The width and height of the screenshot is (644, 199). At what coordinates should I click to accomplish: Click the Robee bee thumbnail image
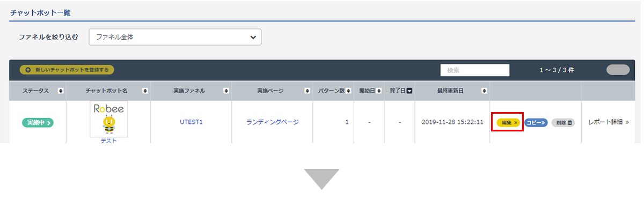(109, 119)
